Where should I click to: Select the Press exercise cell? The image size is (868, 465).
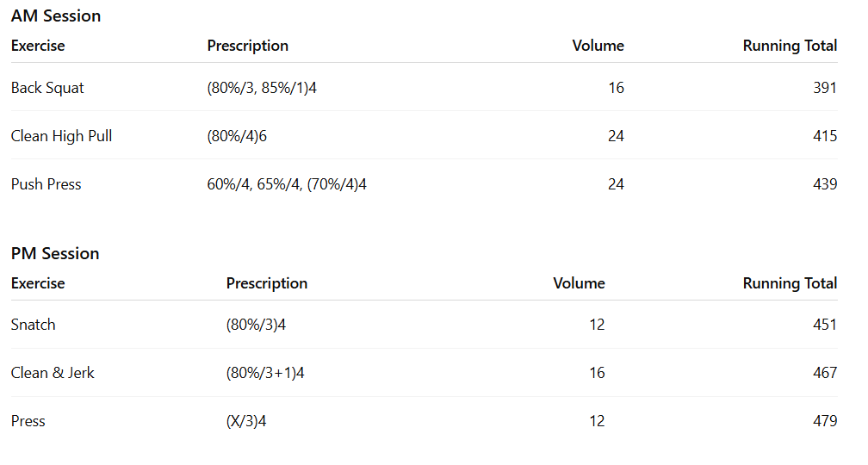28,421
